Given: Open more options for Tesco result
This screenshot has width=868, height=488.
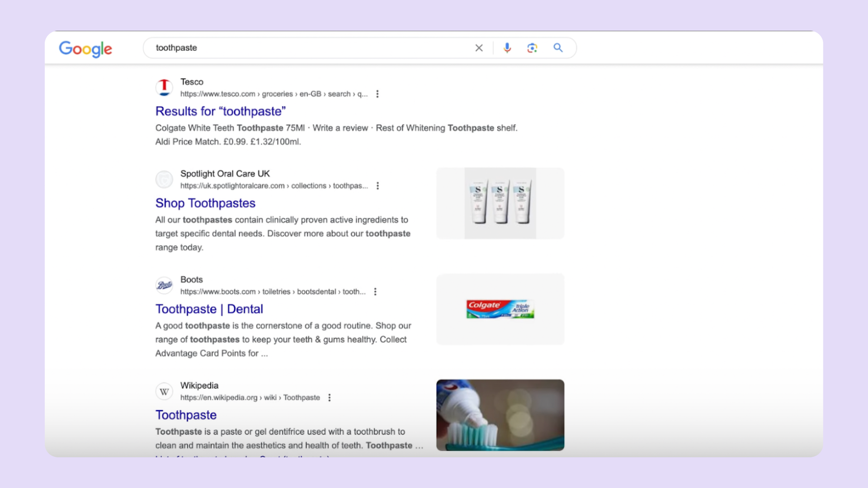Looking at the screenshot, I should (377, 94).
